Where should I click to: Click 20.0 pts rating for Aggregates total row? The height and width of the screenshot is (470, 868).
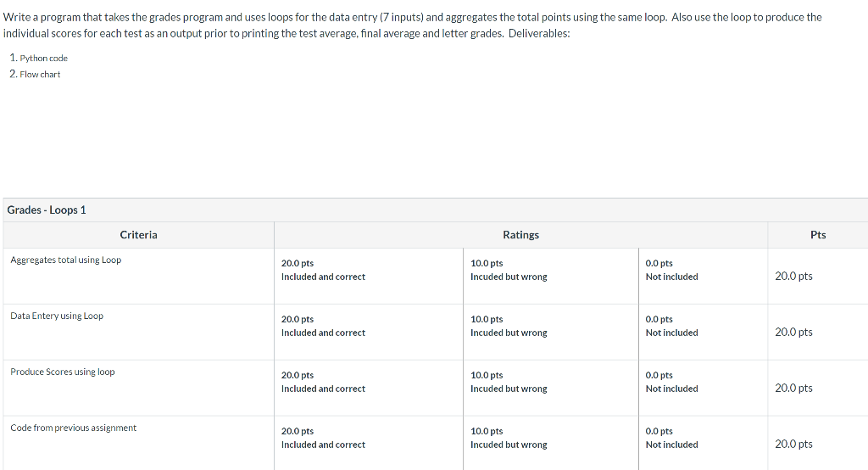pyautogui.click(x=298, y=263)
